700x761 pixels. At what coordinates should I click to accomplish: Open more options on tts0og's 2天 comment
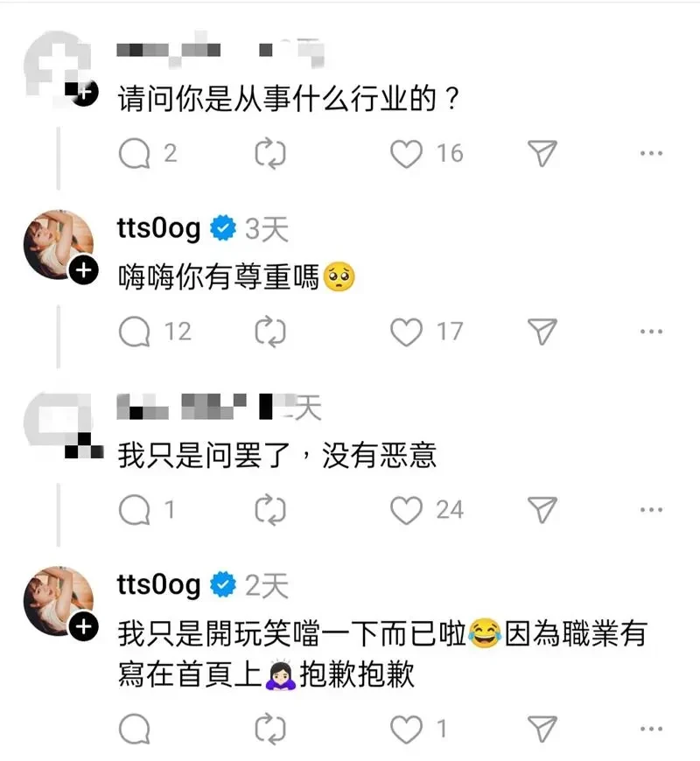[651, 729]
